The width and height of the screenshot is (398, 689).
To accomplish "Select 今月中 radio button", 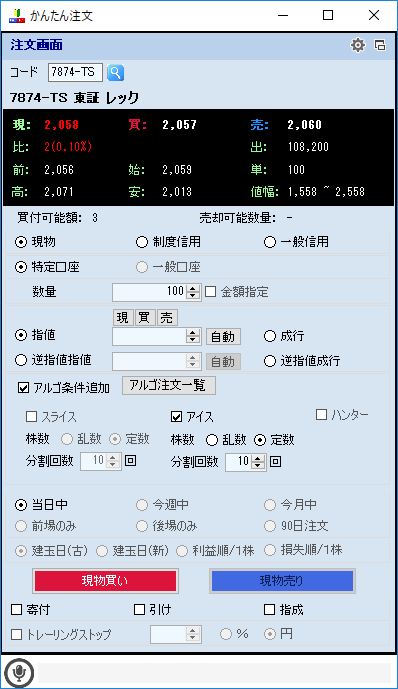I will [270, 505].
